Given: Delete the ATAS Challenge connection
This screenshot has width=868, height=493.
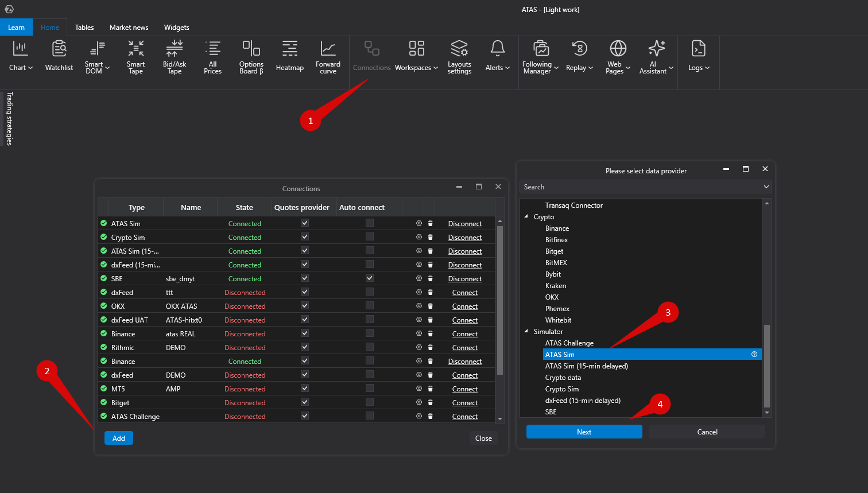Looking at the screenshot, I should [x=431, y=416].
